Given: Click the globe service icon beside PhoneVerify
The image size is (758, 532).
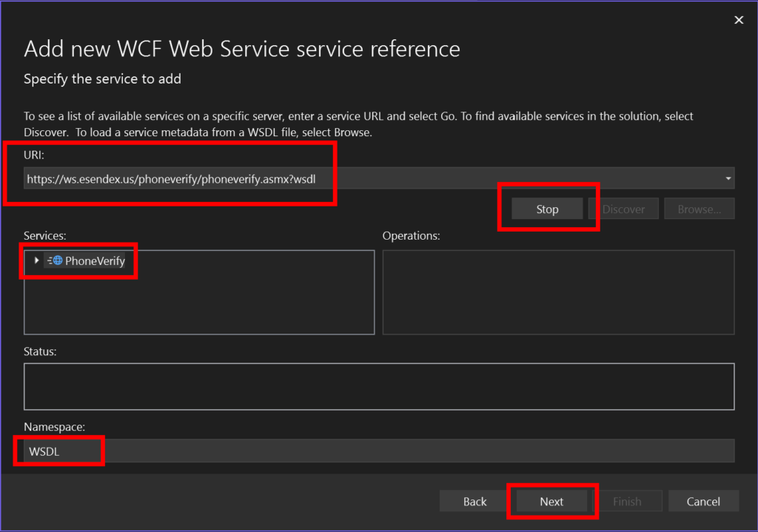Looking at the screenshot, I should (x=56, y=260).
